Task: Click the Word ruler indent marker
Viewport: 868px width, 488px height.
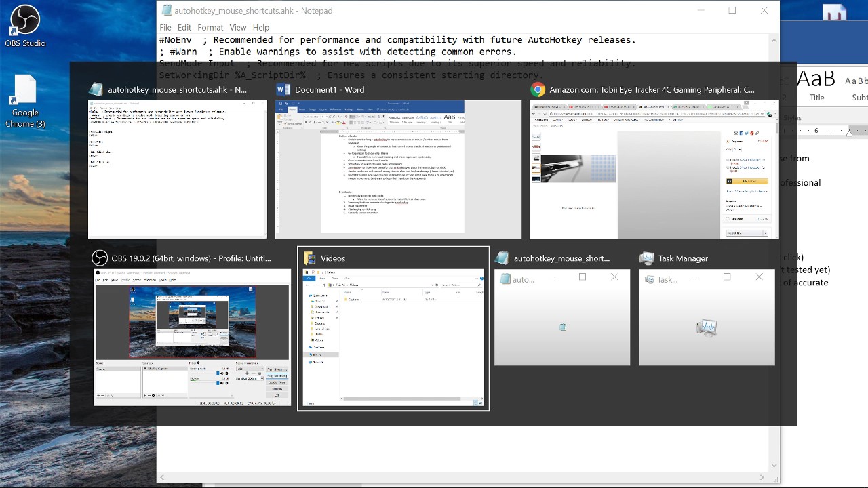Action: [850, 132]
